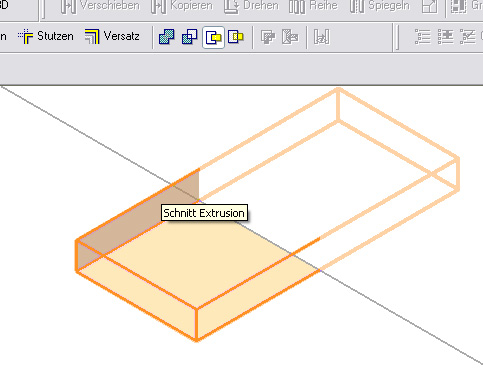
Task: Click the greyed-out bracket dimension icon
Action: click(322, 37)
